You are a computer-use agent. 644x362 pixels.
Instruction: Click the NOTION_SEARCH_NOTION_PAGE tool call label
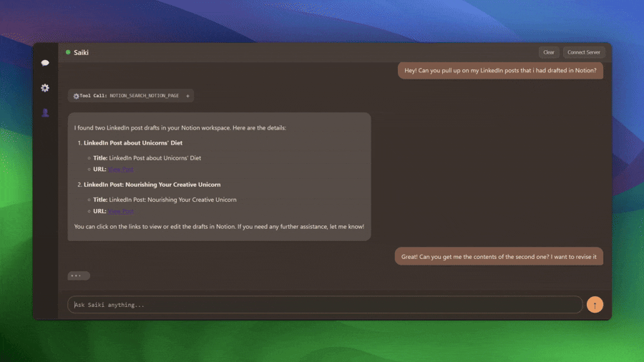click(x=144, y=96)
